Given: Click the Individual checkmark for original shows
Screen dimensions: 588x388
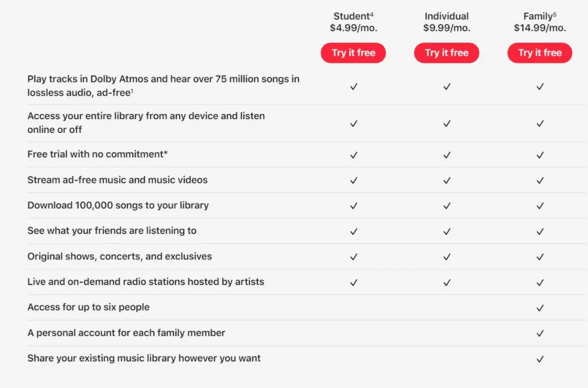Looking at the screenshot, I should tap(446, 257).
